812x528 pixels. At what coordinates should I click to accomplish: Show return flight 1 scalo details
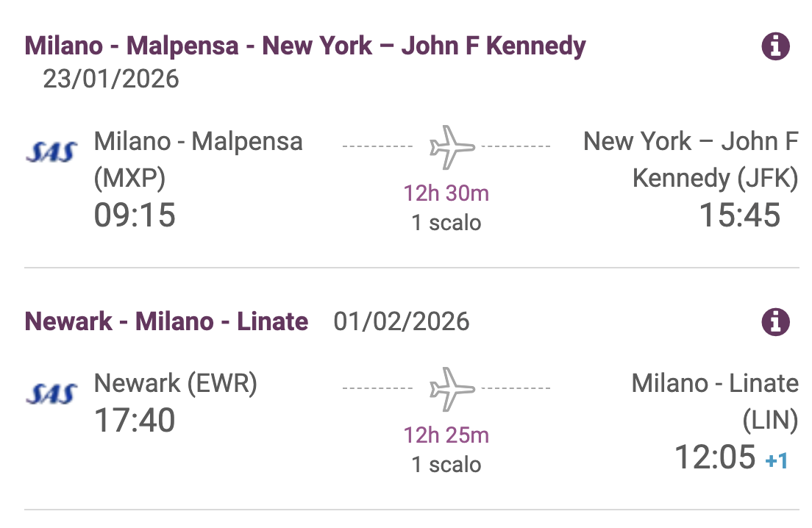[x=446, y=464]
